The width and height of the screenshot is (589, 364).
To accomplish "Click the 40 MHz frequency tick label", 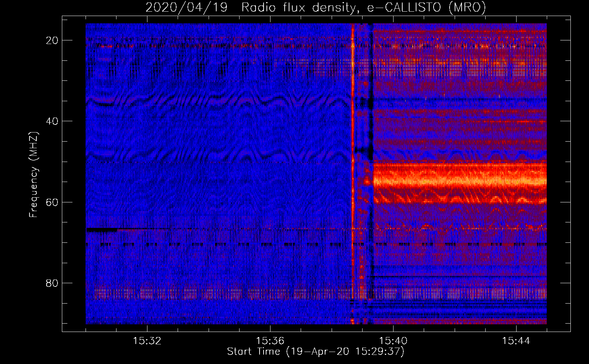I will click(52, 121).
